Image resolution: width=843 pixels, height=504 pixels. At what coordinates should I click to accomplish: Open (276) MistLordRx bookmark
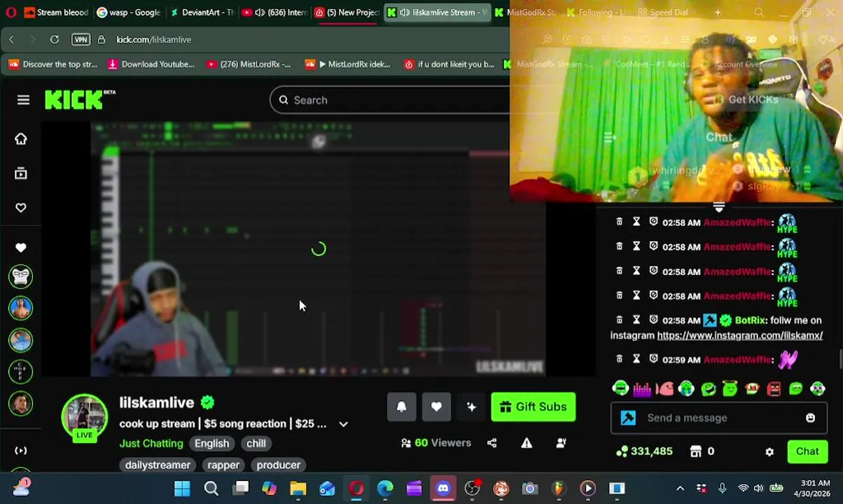[249, 64]
